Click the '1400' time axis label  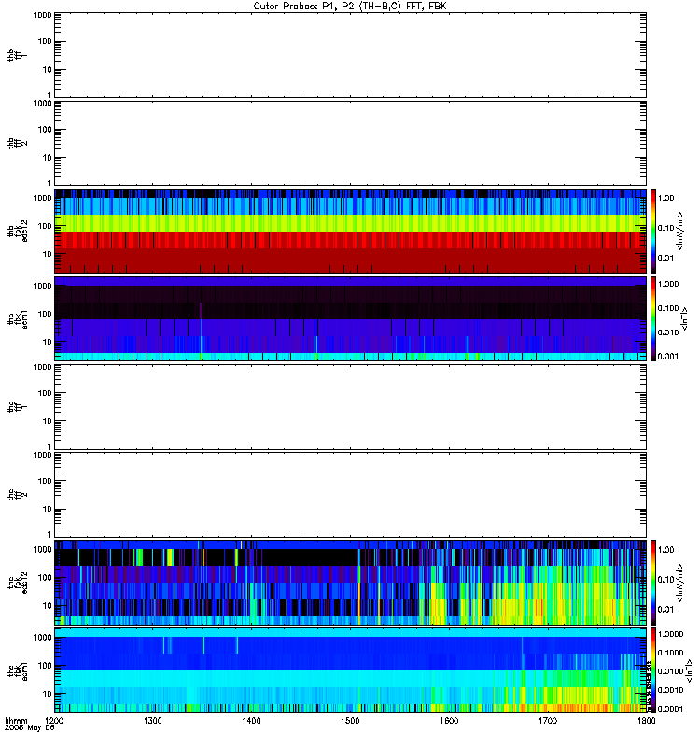251,720
